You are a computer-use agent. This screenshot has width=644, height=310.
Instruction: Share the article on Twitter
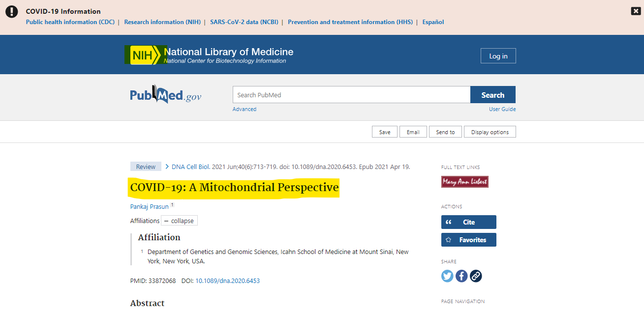click(x=447, y=276)
